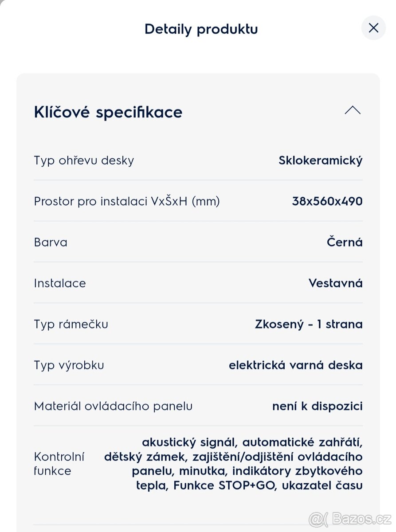Click the Kontrolní funkce label
This screenshot has height=532, width=396.
[x=59, y=463]
